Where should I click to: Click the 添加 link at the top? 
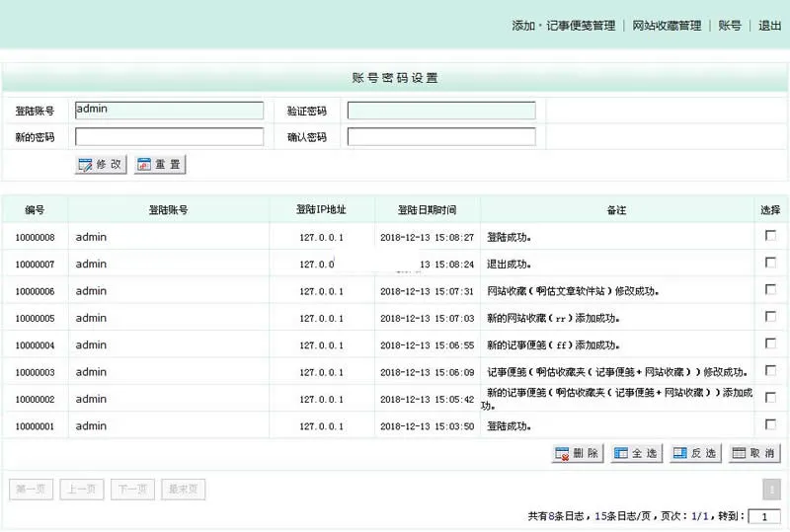(x=523, y=26)
